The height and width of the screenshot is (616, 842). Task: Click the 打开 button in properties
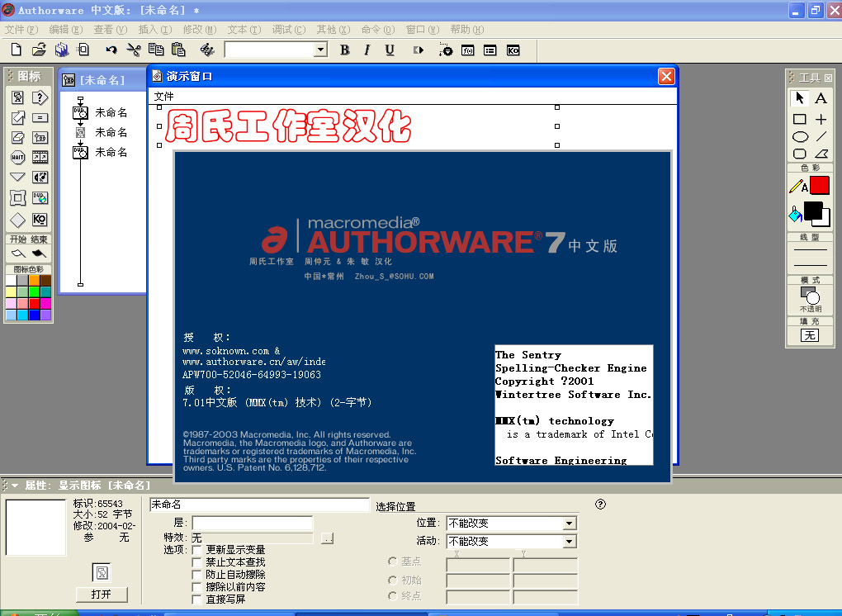[x=102, y=594]
